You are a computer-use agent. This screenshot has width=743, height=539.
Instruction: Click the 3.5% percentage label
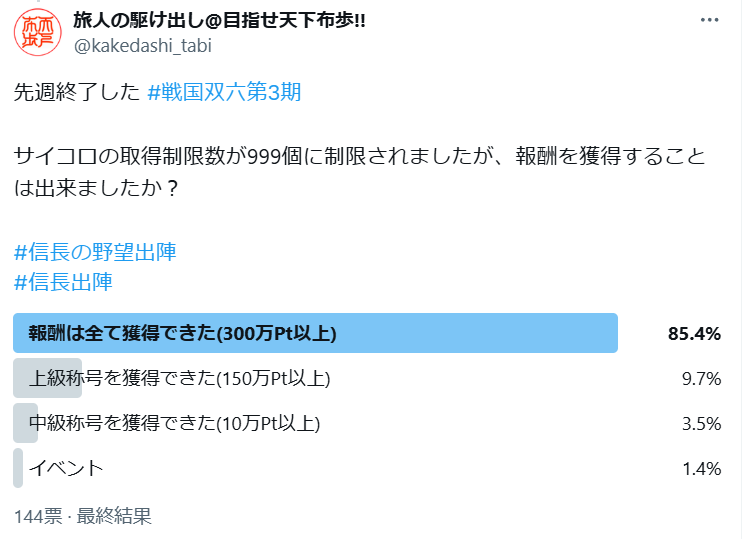click(x=701, y=423)
